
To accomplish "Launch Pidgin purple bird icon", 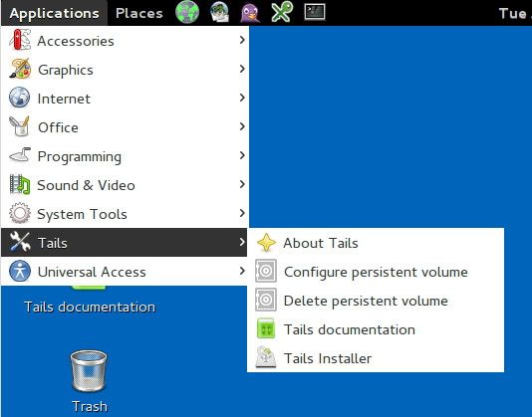I will pyautogui.click(x=250, y=13).
